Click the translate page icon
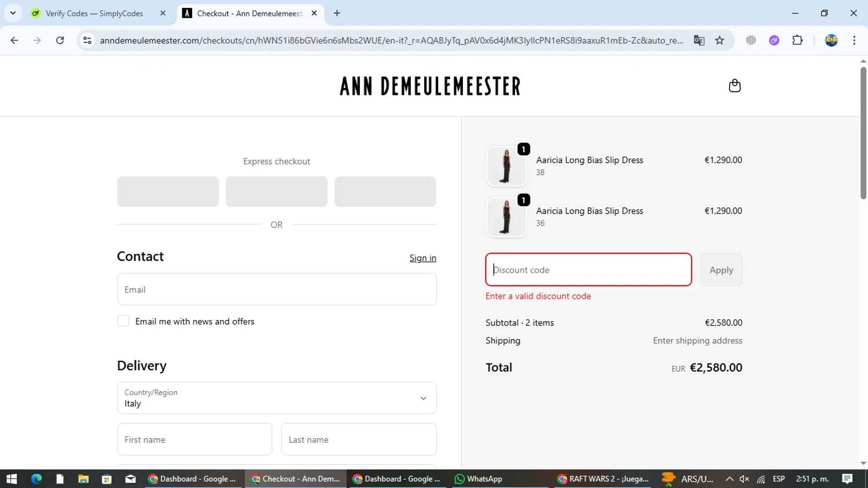This screenshot has width=868, height=488. coord(699,41)
